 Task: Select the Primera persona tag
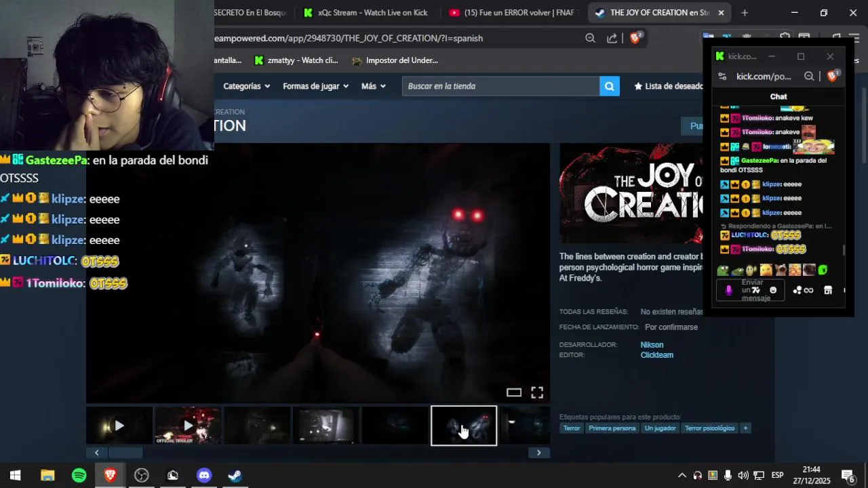click(x=612, y=428)
